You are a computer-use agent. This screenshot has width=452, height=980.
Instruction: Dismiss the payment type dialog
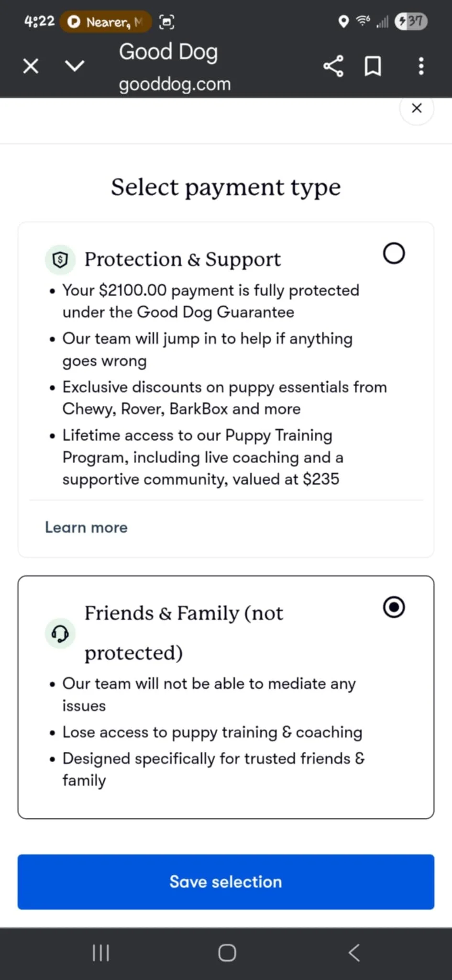(x=417, y=109)
